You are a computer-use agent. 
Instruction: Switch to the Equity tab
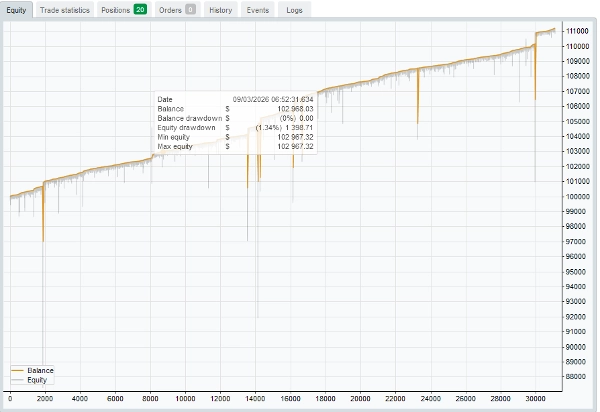point(16,10)
